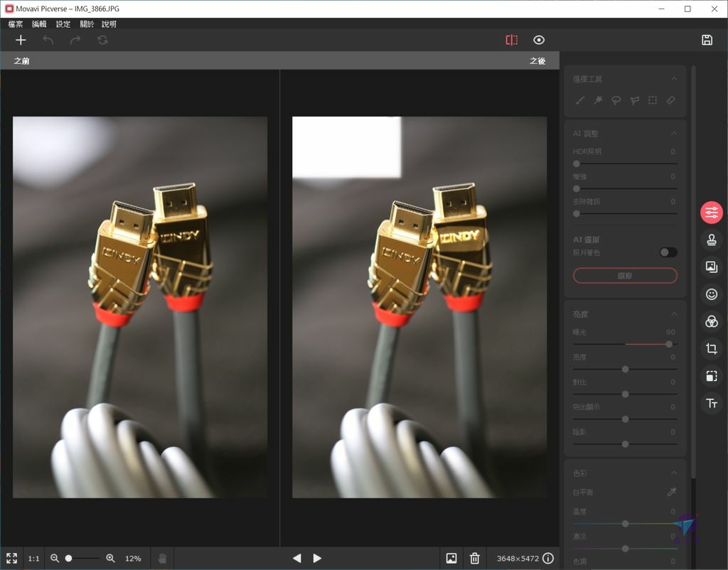Open the stamp retouching tool
The image size is (728, 570).
tap(711, 240)
